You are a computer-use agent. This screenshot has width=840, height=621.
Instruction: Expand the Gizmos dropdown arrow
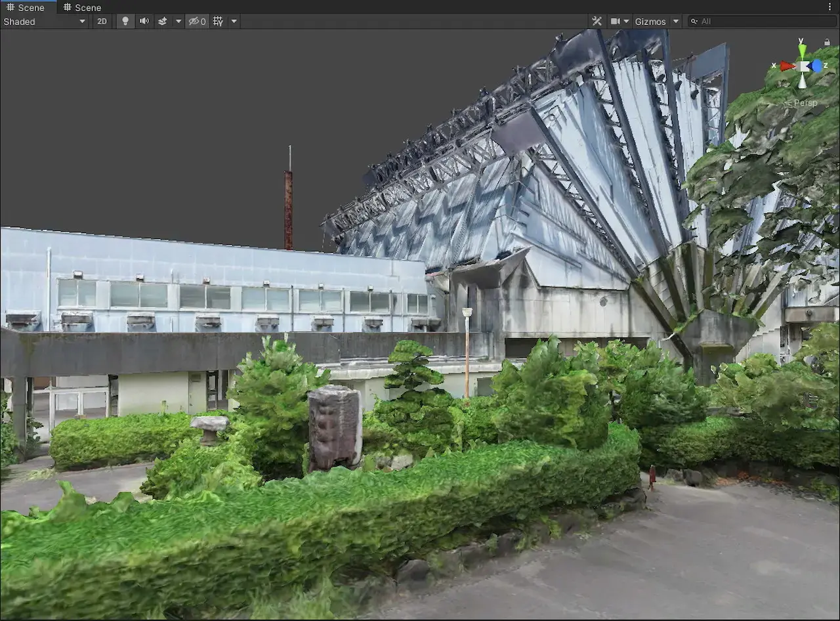pos(675,21)
